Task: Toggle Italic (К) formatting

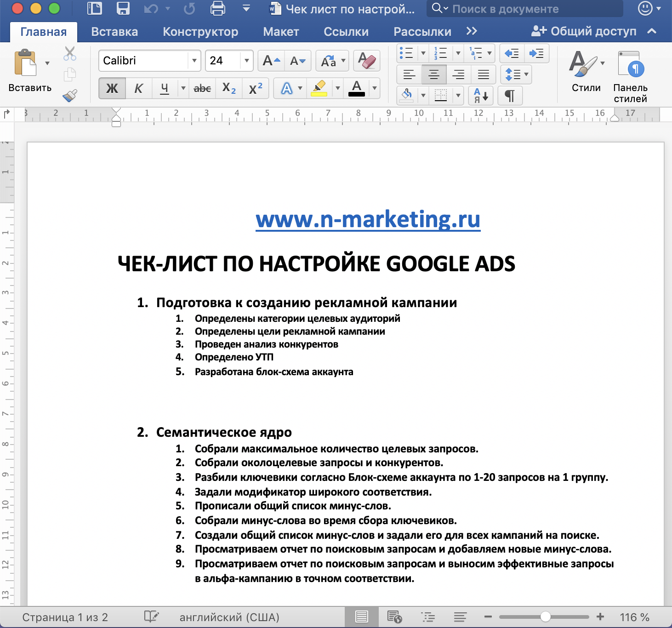Action: (x=138, y=88)
